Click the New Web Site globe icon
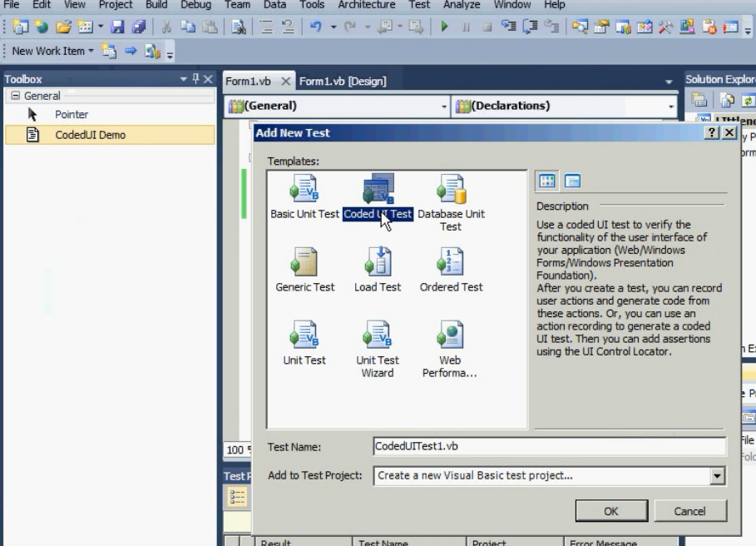Viewport: 756px width, 546px height. coord(42,27)
